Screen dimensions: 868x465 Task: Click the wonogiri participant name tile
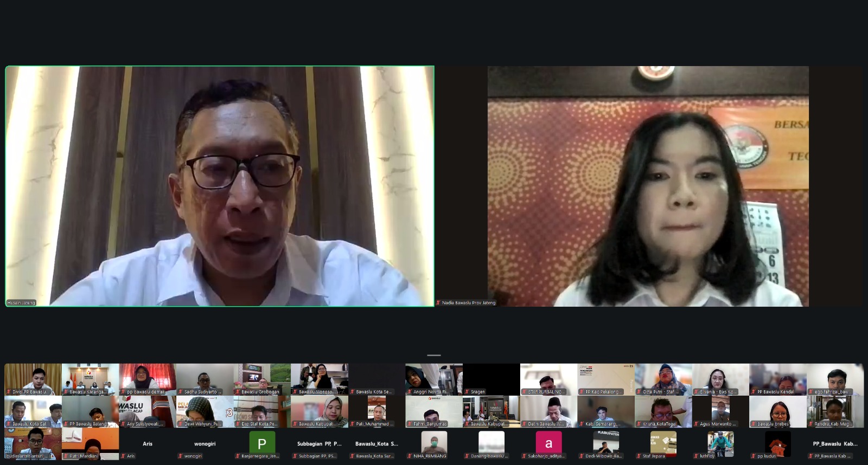click(205, 444)
